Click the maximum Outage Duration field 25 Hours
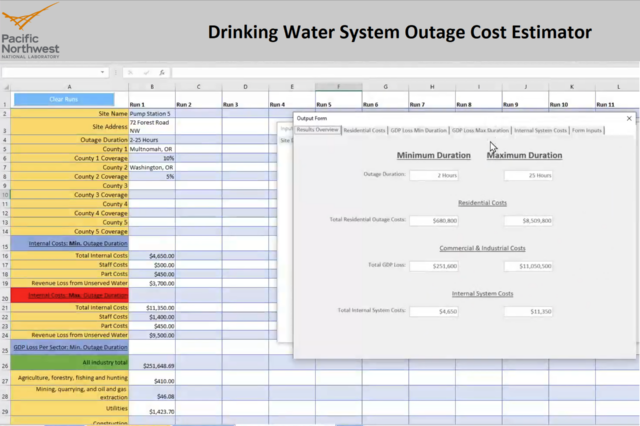This screenshot has width=640, height=426. tap(528, 175)
